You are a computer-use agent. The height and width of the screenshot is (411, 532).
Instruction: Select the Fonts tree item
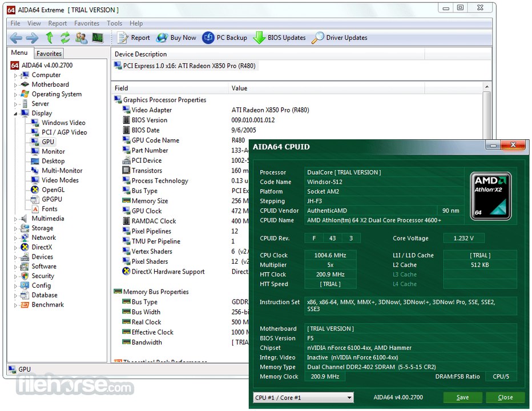[x=50, y=209]
